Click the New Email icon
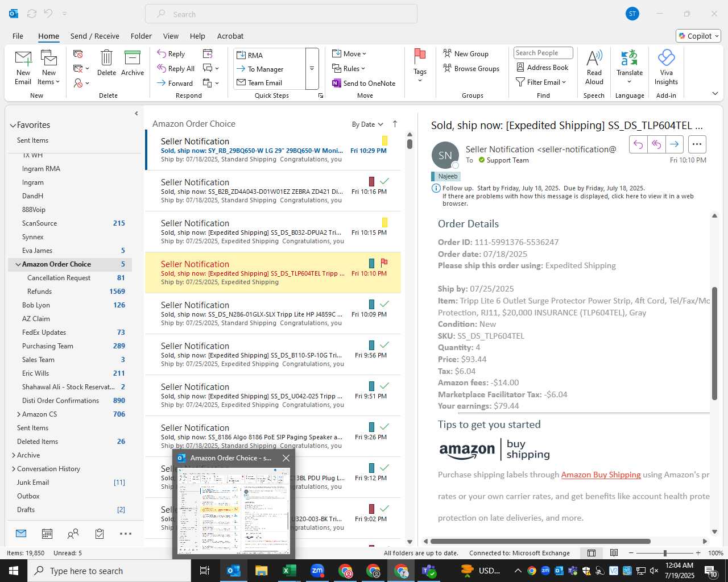Screen dimensions: 728x582 (x=23, y=59)
